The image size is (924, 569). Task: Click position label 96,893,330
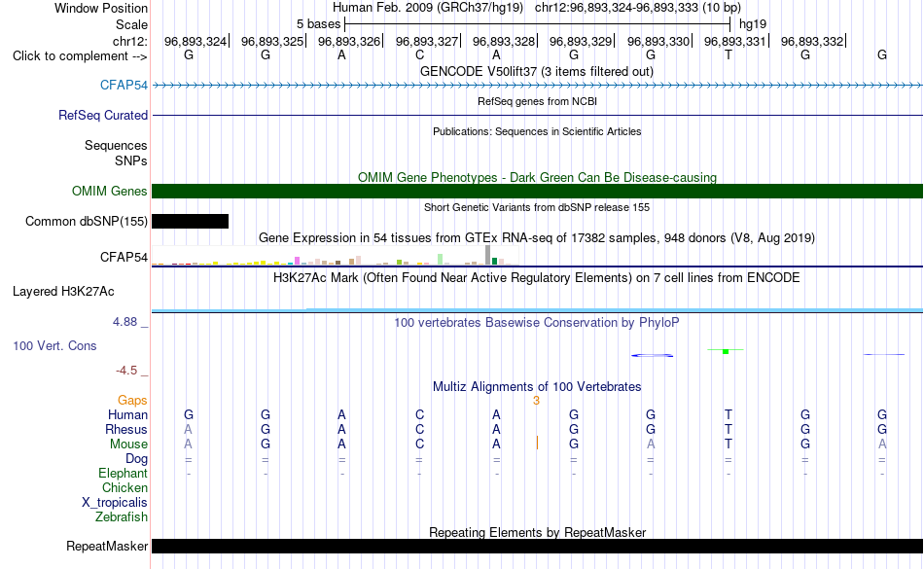658,41
